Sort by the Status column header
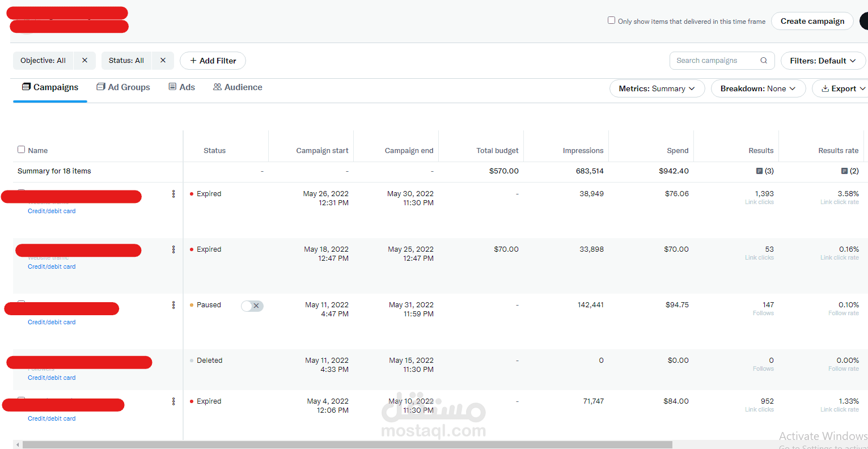Viewport: 868px width, 449px height. tap(214, 151)
